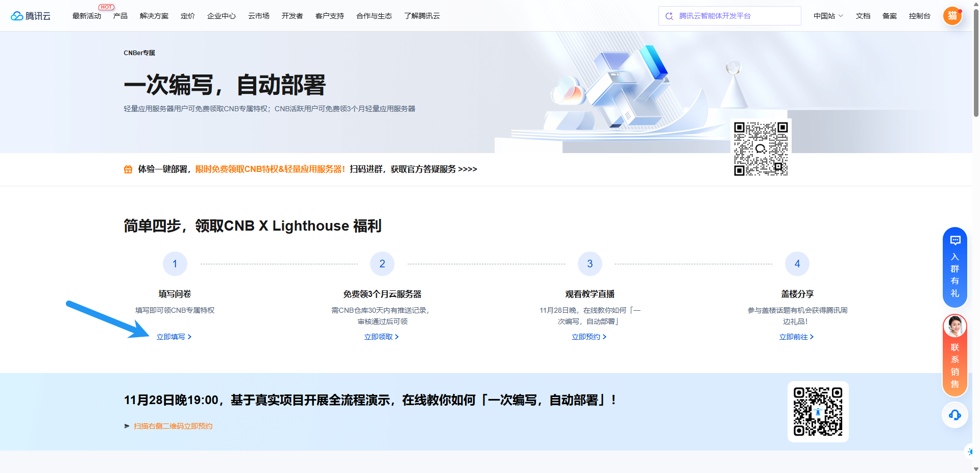Click the orange user avatar icon
Screen dimensions: 980x473
click(952, 16)
